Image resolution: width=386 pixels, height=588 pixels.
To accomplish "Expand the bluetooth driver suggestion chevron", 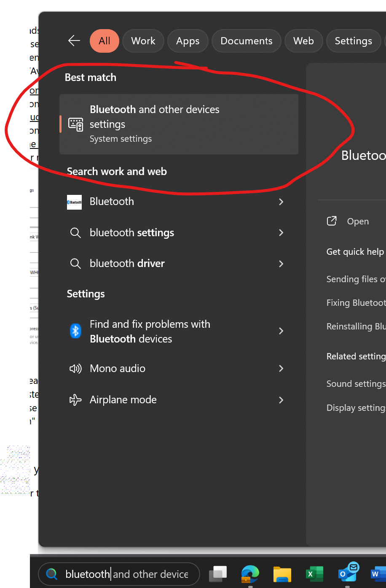I will point(281,264).
